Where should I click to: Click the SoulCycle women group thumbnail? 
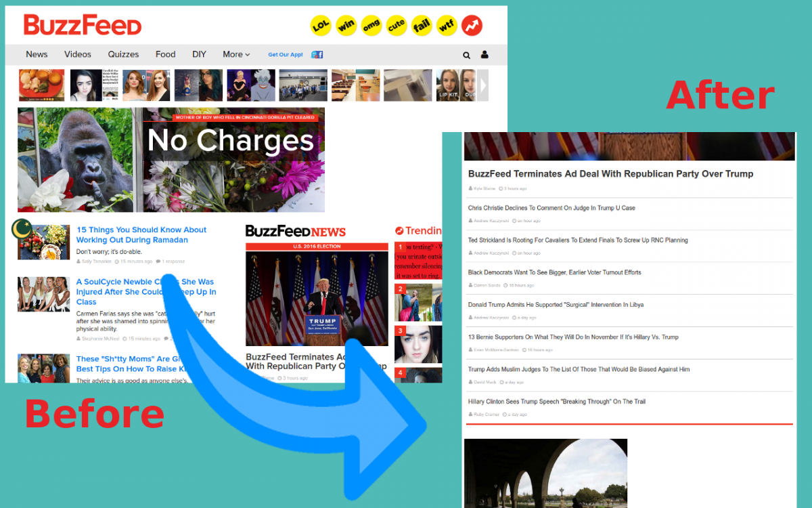(44, 294)
